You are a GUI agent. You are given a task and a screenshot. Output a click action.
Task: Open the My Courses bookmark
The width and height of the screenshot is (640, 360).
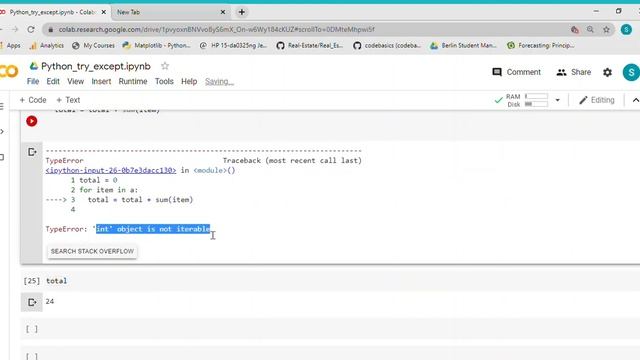point(93,45)
